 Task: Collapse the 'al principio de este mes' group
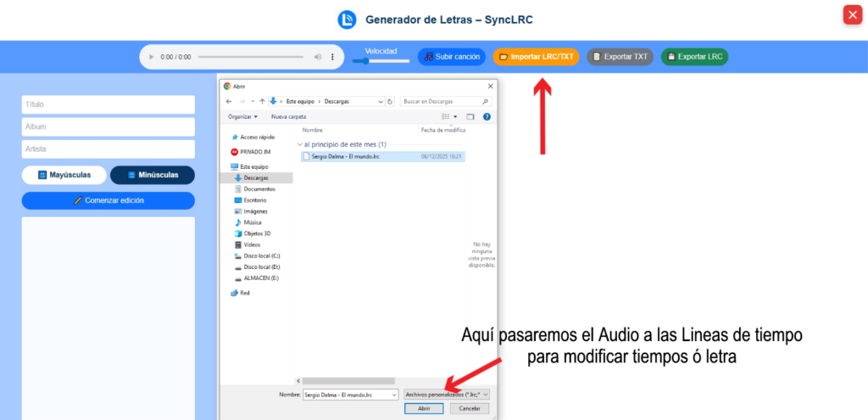[x=298, y=144]
